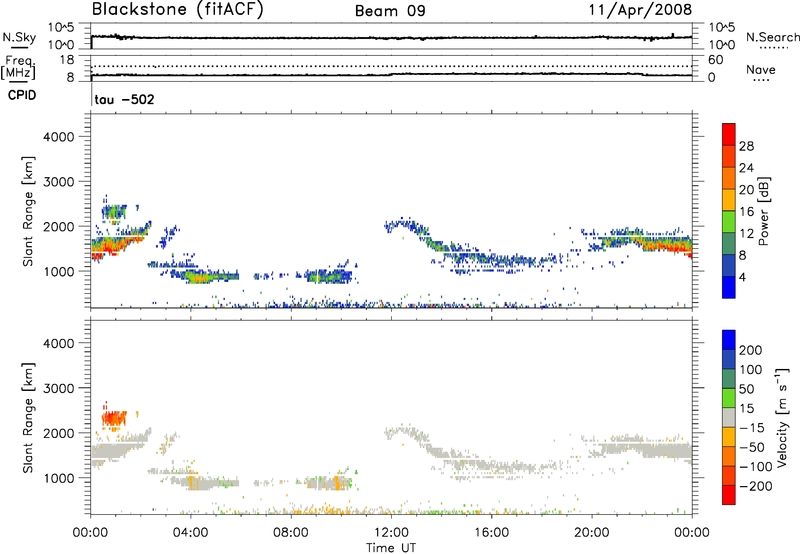The width and height of the screenshot is (800, 554).
Task: Click the "28" label on the power colorbar
Action: tap(746, 146)
